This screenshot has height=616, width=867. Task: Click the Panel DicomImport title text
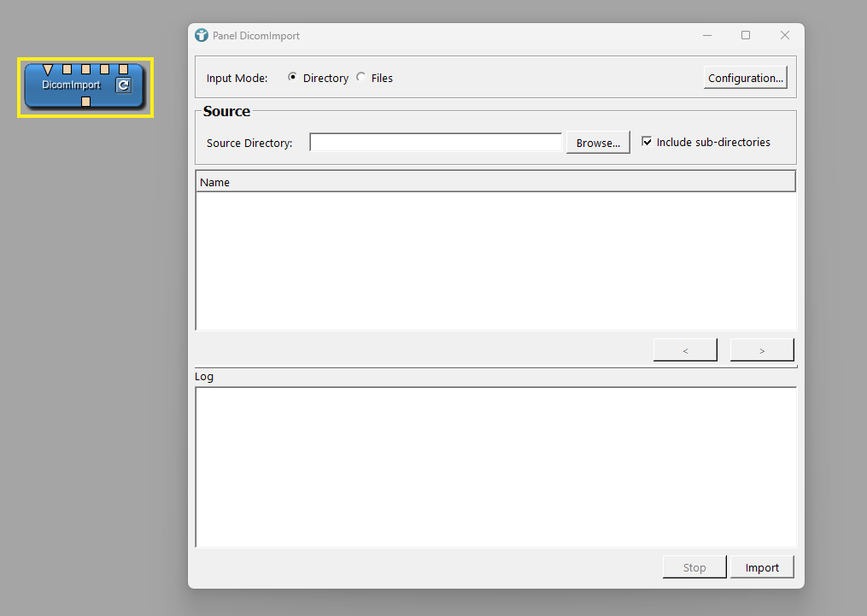tap(256, 35)
